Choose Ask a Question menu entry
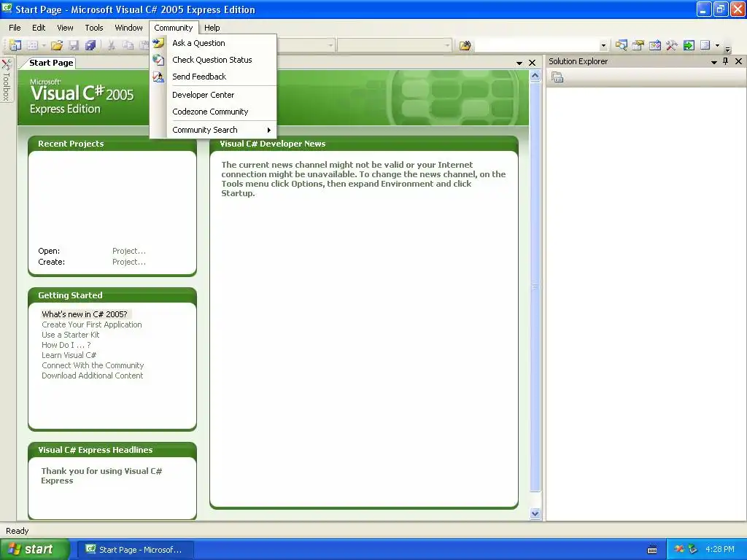 [x=214, y=43]
